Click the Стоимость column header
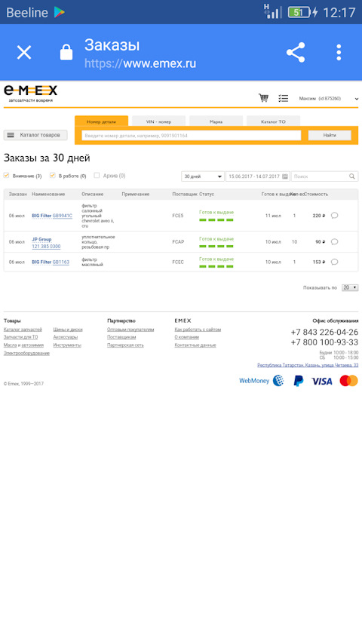The width and height of the screenshot is (362, 644). (317, 194)
